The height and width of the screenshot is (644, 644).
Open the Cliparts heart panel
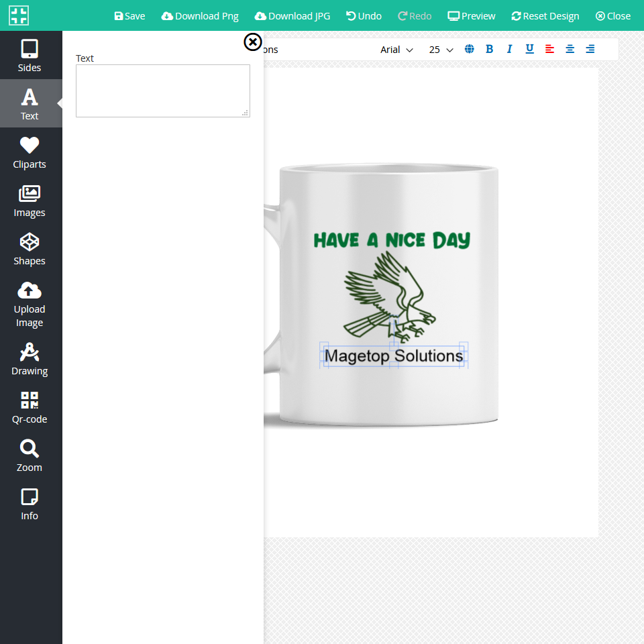(30, 152)
